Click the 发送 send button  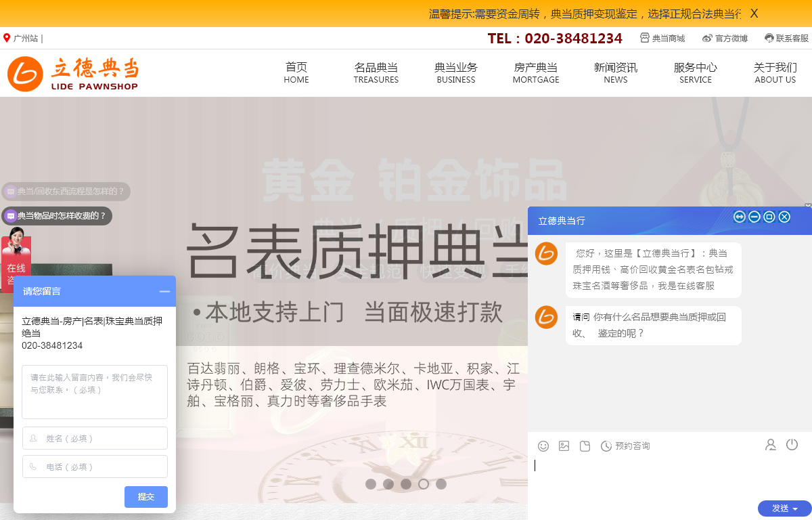pyautogui.click(x=780, y=508)
